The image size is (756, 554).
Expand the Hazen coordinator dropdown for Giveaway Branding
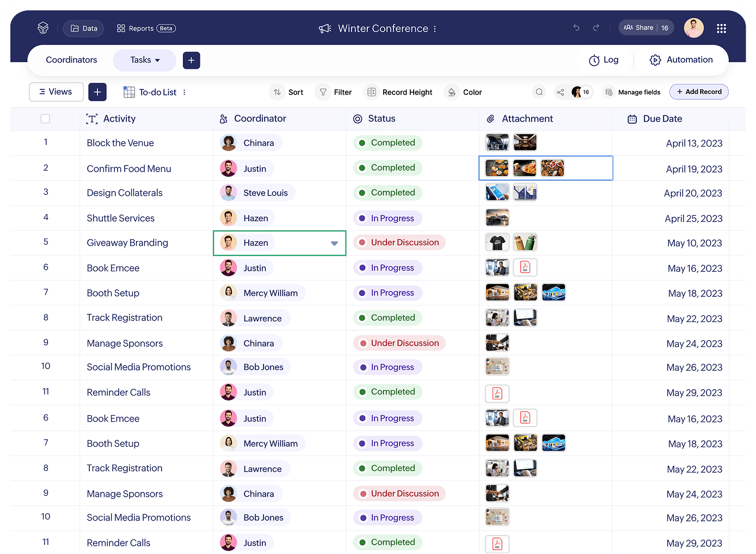(x=334, y=243)
